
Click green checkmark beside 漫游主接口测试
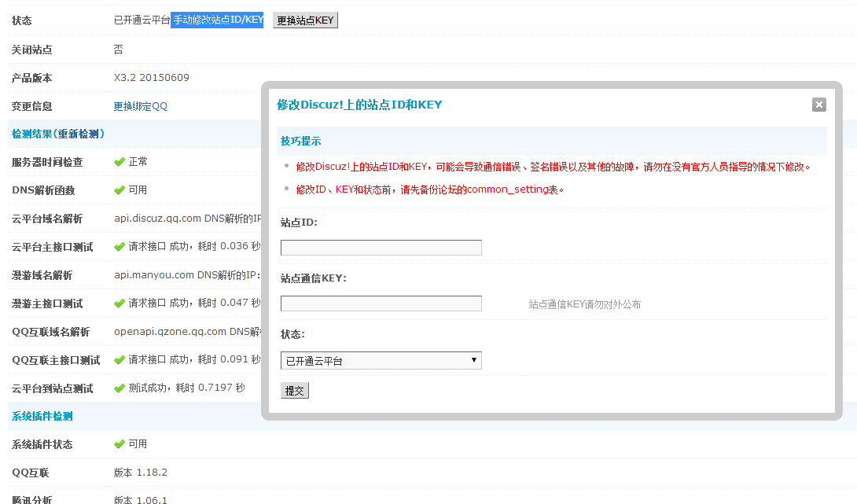click(120, 304)
